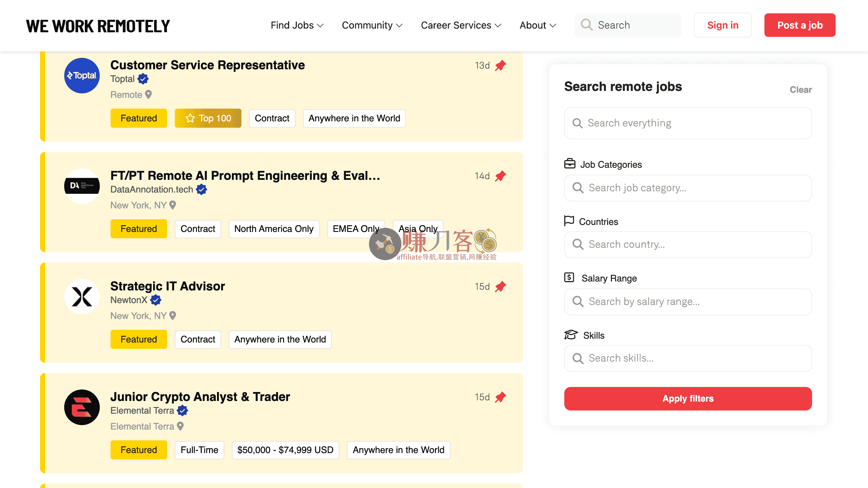The height and width of the screenshot is (488, 868).
Task: Click Anywhere in the World on Elemental Terra job
Action: coord(399,450)
